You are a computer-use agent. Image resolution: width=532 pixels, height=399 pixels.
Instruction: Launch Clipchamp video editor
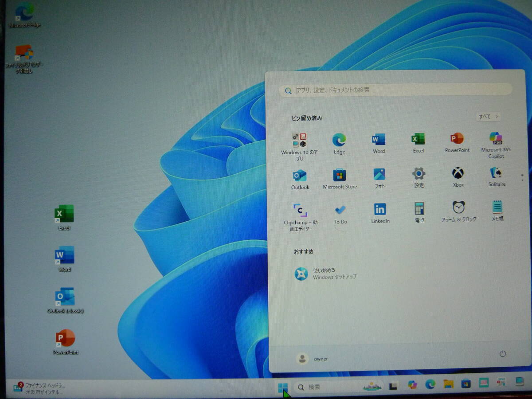(301, 217)
